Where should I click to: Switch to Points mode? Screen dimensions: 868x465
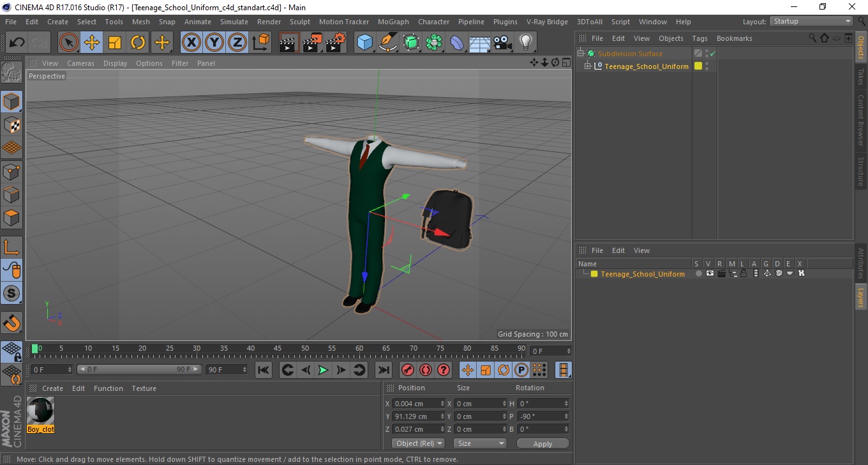pyautogui.click(x=11, y=171)
